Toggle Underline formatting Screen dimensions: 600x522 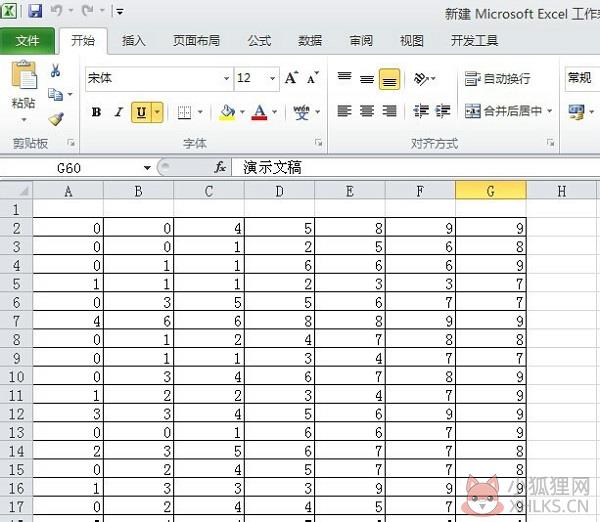click(142, 112)
